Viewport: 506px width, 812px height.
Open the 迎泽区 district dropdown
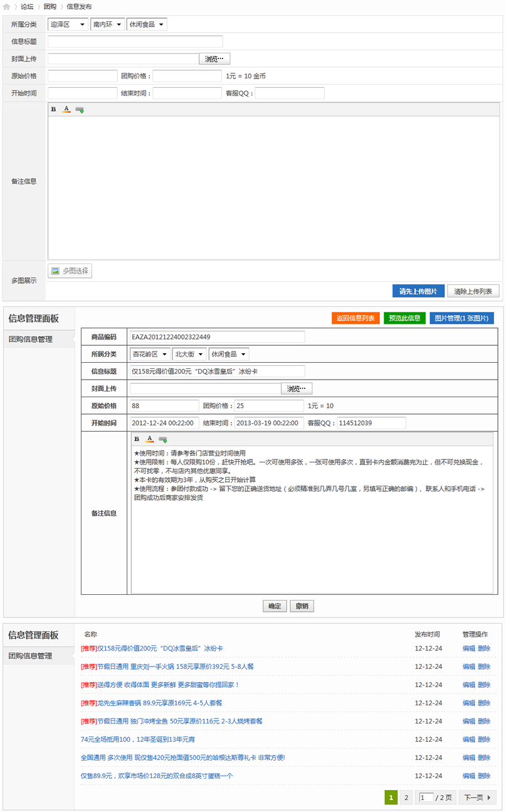tap(67, 24)
